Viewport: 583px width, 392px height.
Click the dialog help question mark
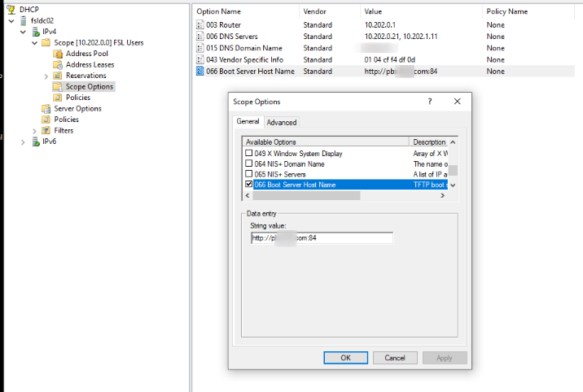(430, 102)
